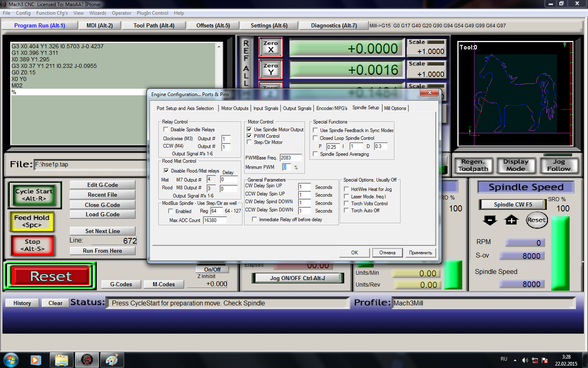Image resolution: width=588 pixels, height=368 pixels.
Task: Open PlugIn Control menu
Action: click(152, 13)
